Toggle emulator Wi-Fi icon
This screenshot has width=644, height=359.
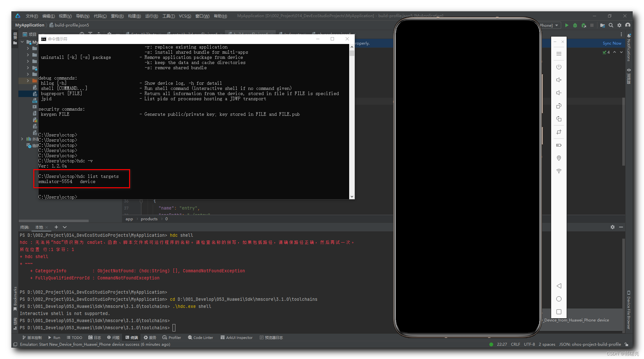click(x=559, y=171)
